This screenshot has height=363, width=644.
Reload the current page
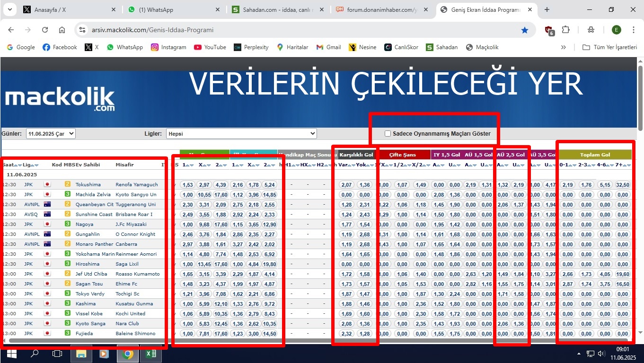click(45, 30)
